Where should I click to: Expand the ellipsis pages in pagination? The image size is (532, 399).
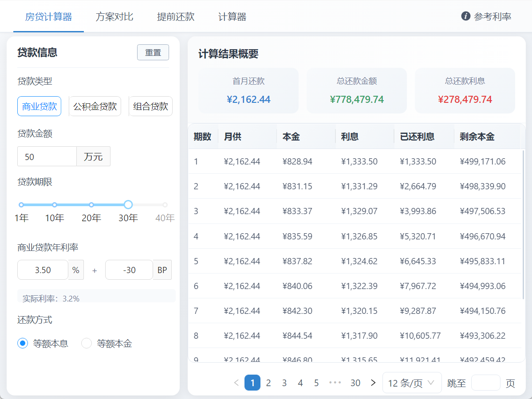[x=335, y=383]
